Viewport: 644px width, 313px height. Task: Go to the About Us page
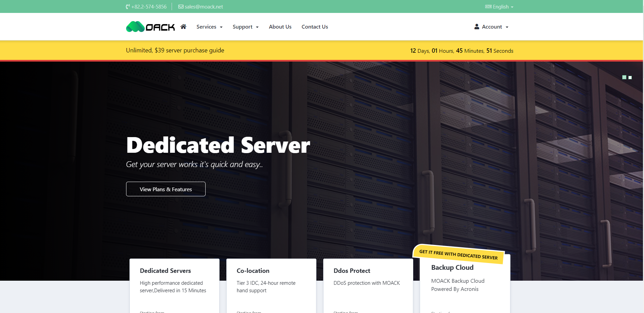(280, 27)
